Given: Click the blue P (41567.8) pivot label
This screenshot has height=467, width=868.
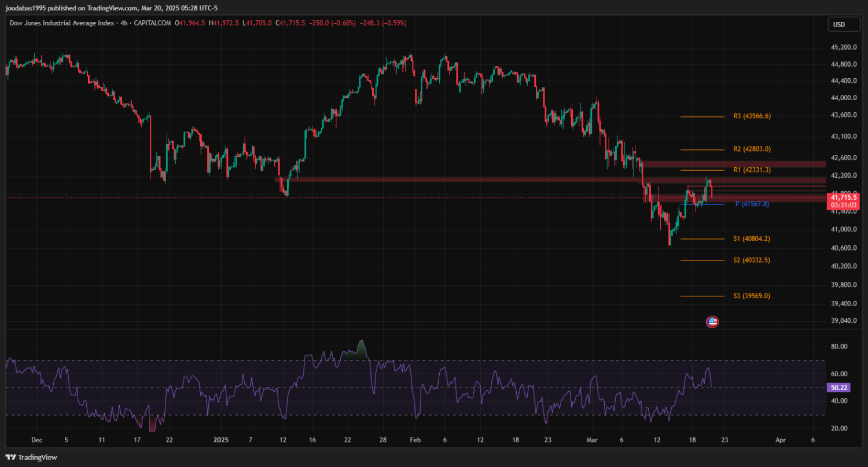Looking at the screenshot, I should [752, 204].
